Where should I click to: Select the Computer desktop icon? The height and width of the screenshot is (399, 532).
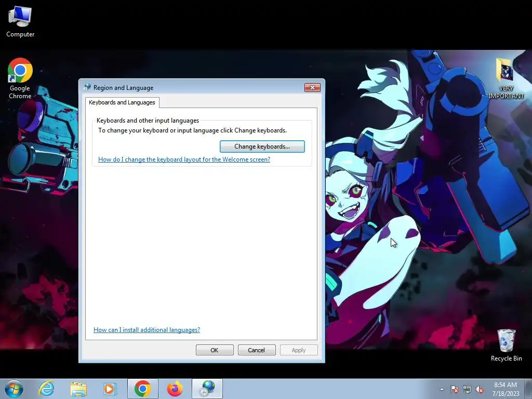[20, 22]
